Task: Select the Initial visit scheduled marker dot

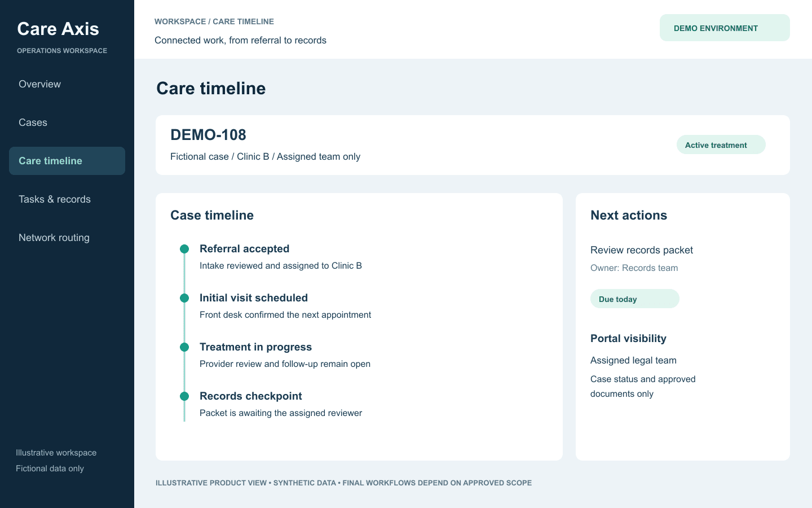Action: pyautogui.click(x=184, y=298)
